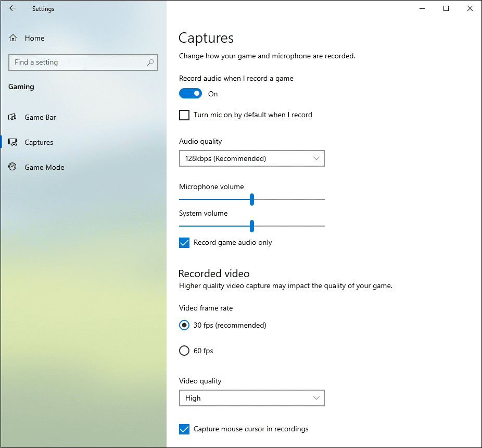Click the Home icon in the sidebar
The height and width of the screenshot is (448, 482).
tap(12, 38)
